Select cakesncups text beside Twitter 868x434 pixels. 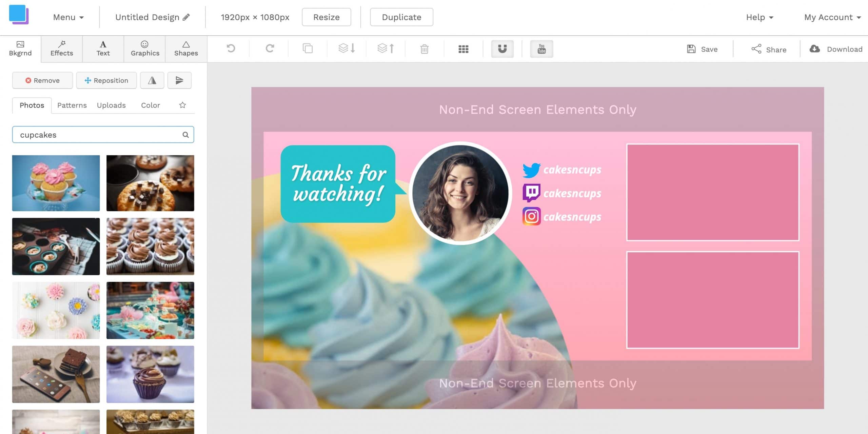click(572, 170)
